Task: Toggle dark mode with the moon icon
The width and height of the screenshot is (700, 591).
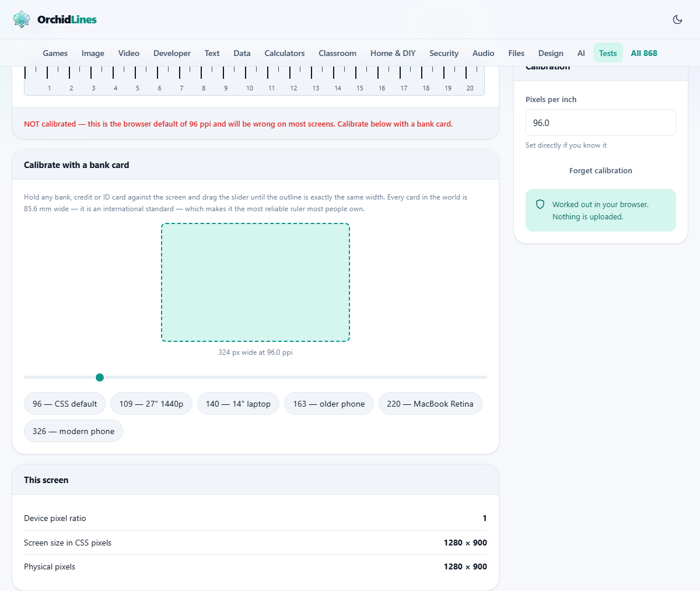Action: pyautogui.click(x=677, y=19)
